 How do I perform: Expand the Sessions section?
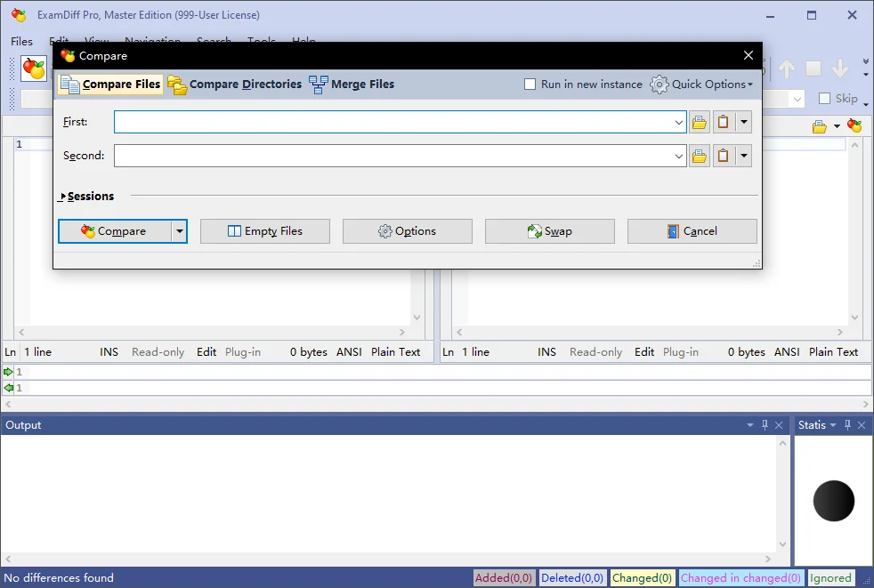coord(87,197)
